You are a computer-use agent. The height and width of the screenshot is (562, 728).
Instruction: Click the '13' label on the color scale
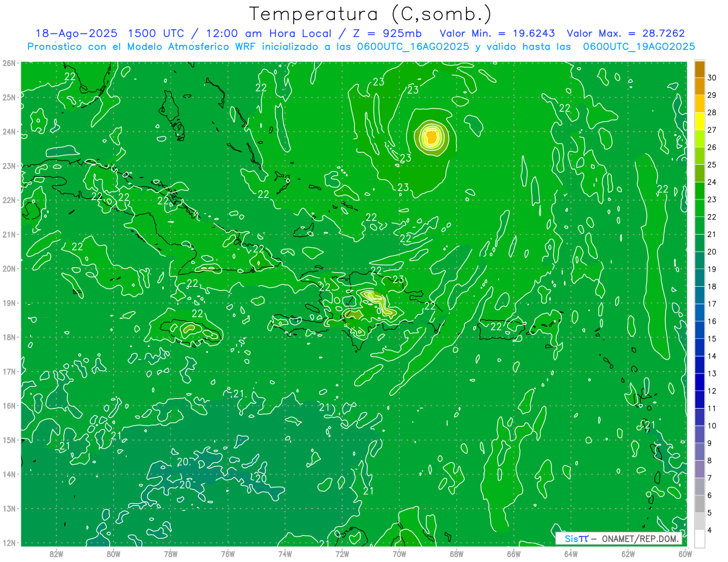[712, 373]
